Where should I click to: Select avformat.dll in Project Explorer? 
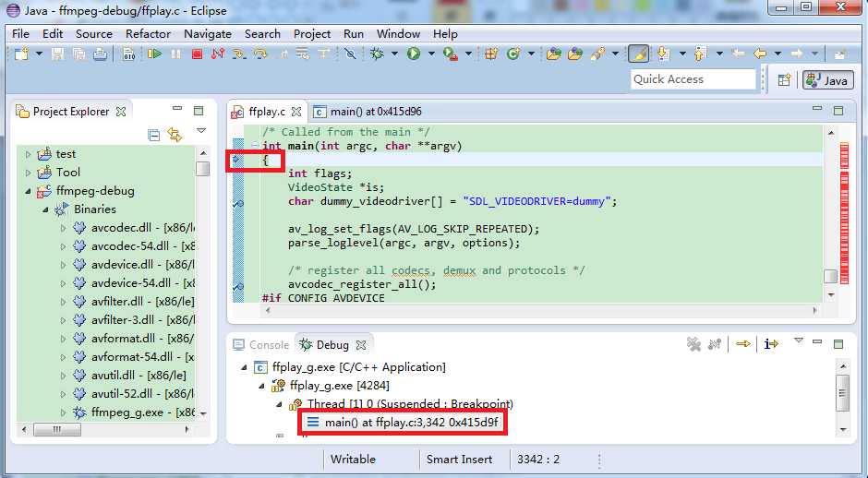(133, 338)
